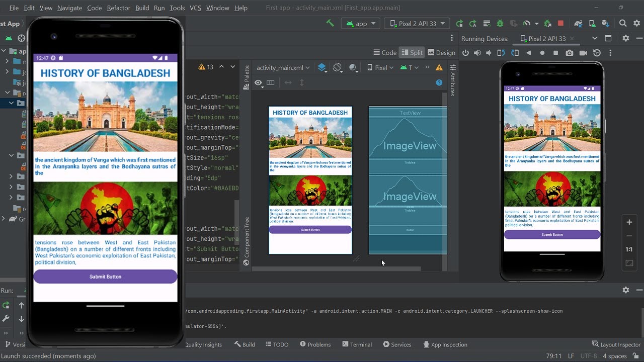Click Apply Changes and Restart Activity icon
This screenshot has width=644, height=362.
coord(472,24)
